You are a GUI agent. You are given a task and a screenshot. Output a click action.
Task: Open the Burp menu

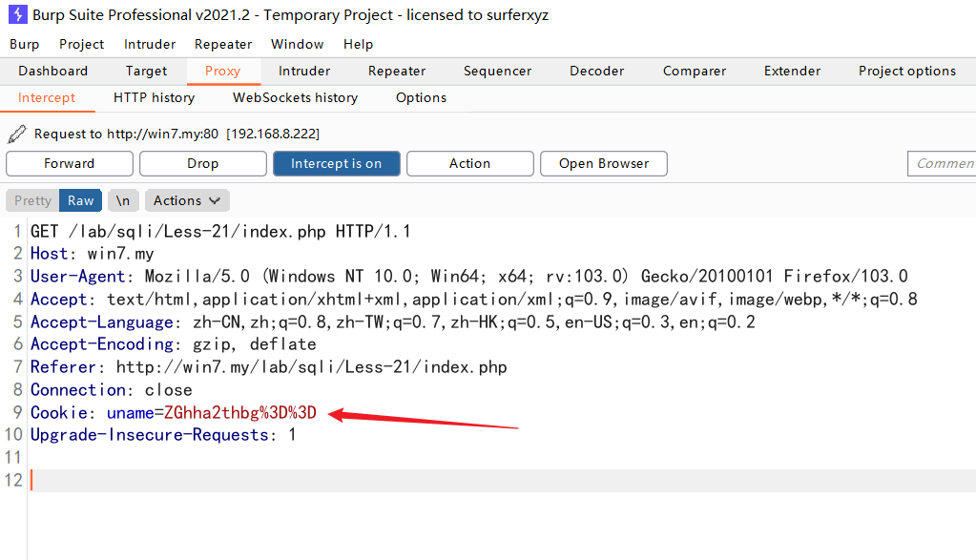click(24, 44)
